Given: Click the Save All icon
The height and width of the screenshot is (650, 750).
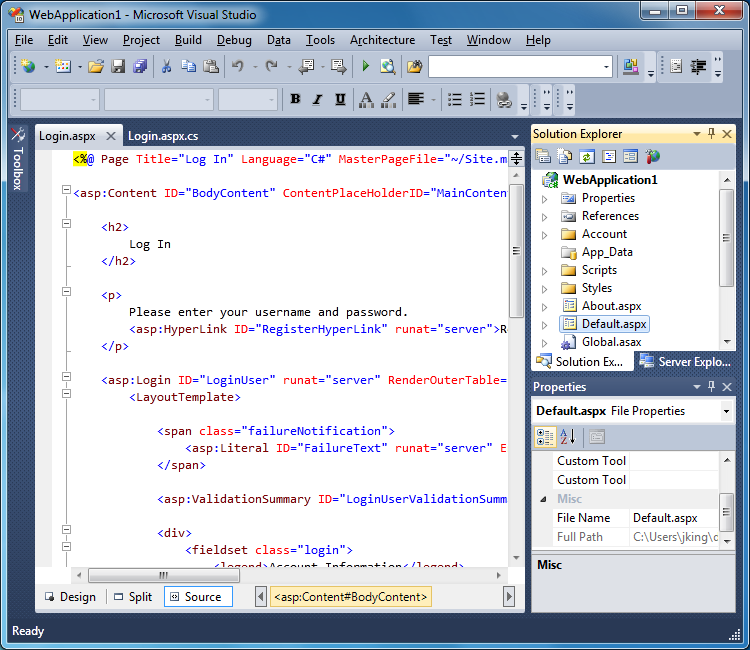Looking at the screenshot, I should 140,66.
